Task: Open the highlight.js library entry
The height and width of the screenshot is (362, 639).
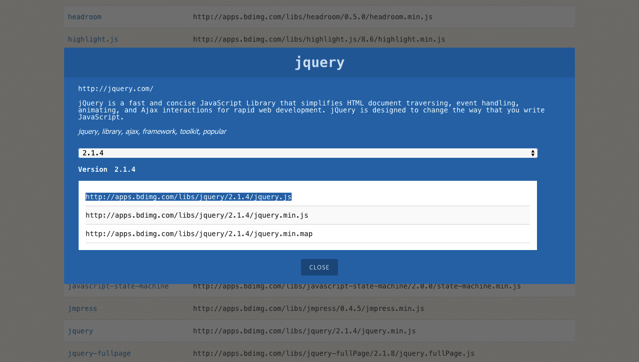Action: coord(93,39)
